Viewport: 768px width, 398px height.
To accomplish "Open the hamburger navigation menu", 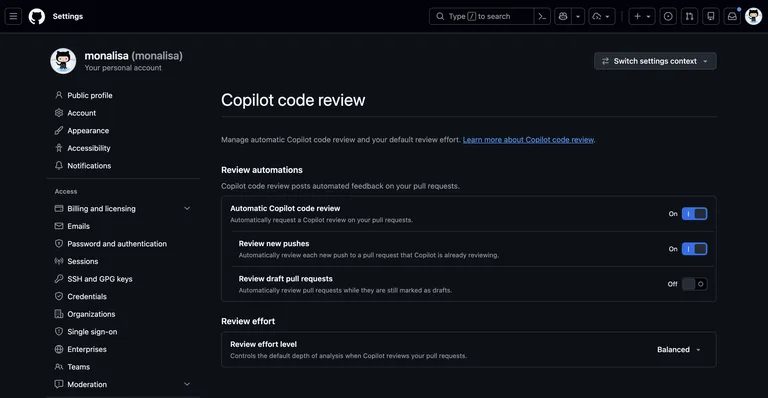I will (x=13, y=16).
